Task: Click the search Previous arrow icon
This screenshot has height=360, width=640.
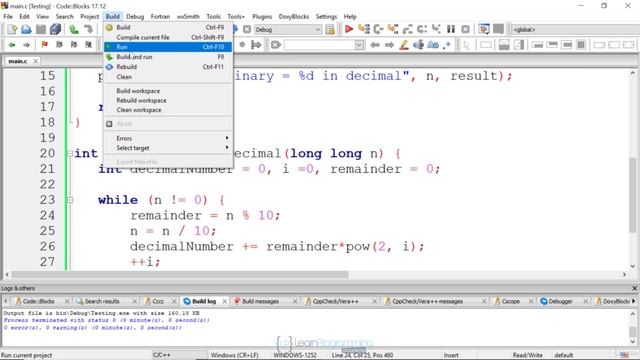Action: (x=375, y=44)
